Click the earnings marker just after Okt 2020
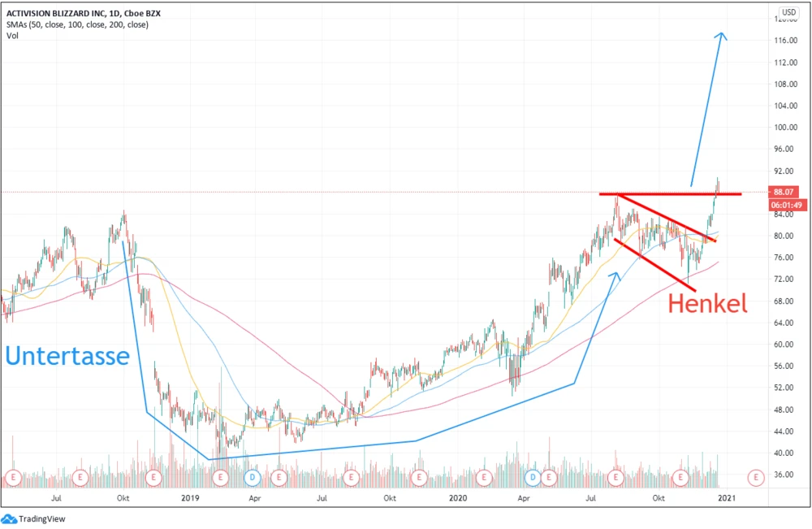The image size is (812, 529). tap(682, 476)
